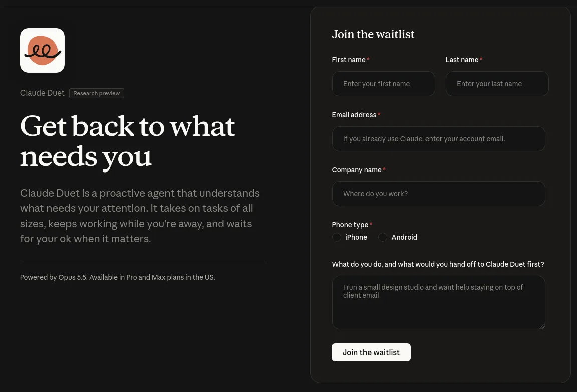Click the Join the waitlist heading

coord(373,34)
